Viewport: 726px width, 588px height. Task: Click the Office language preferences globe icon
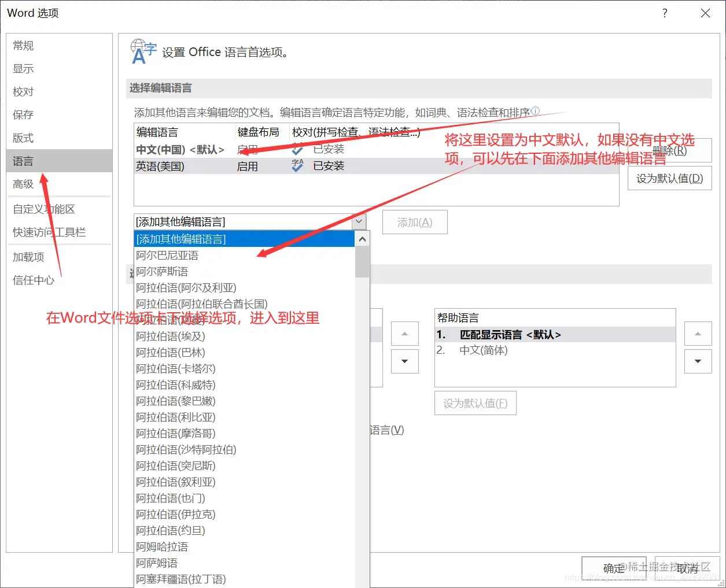click(142, 51)
